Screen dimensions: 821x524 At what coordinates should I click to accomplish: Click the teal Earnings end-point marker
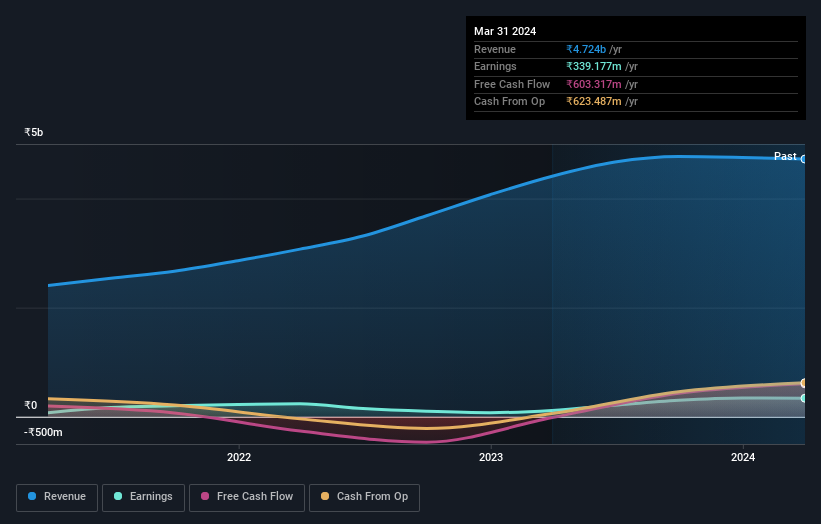(x=804, y=398)
